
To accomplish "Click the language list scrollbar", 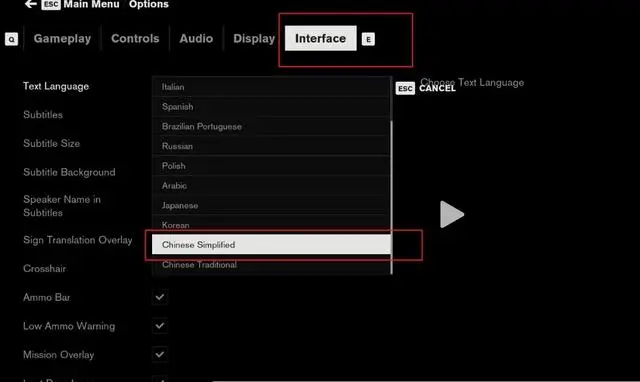I will [391, 198].
